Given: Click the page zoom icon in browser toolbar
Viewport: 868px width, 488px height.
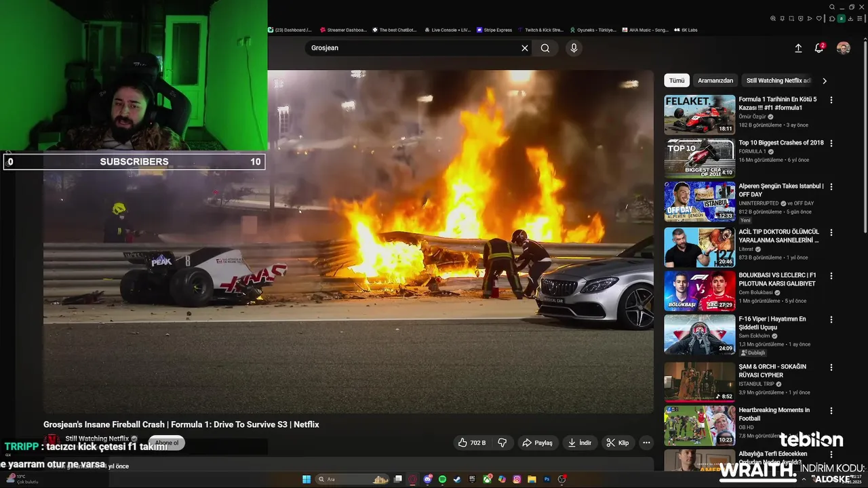Looking at the screenshot, I should (773, 18).
